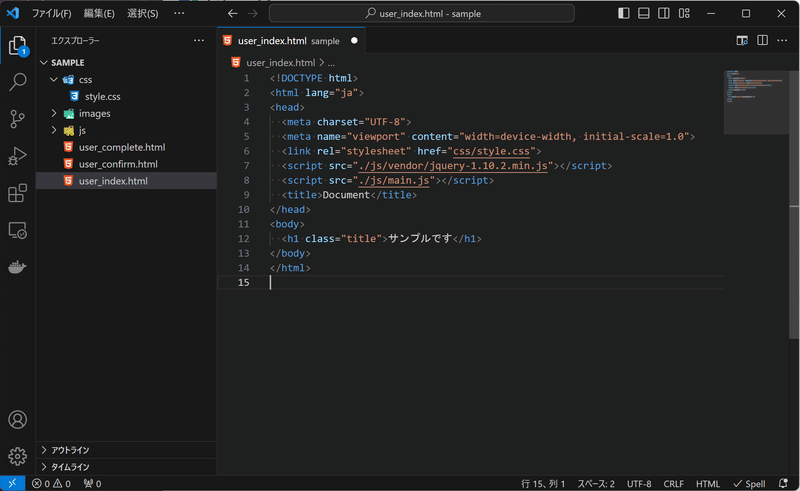
Task: Expand the アウトライン section
Action: click(x=70, y=450)
